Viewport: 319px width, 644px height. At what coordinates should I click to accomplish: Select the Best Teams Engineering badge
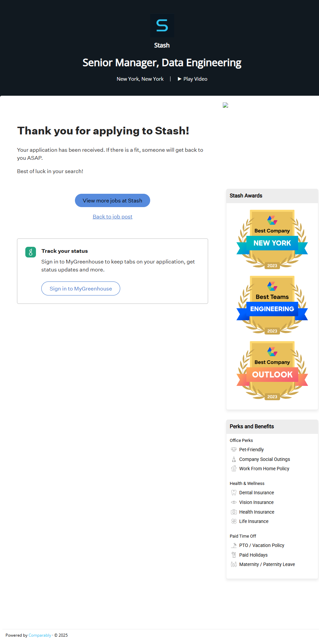click(272, 305)
